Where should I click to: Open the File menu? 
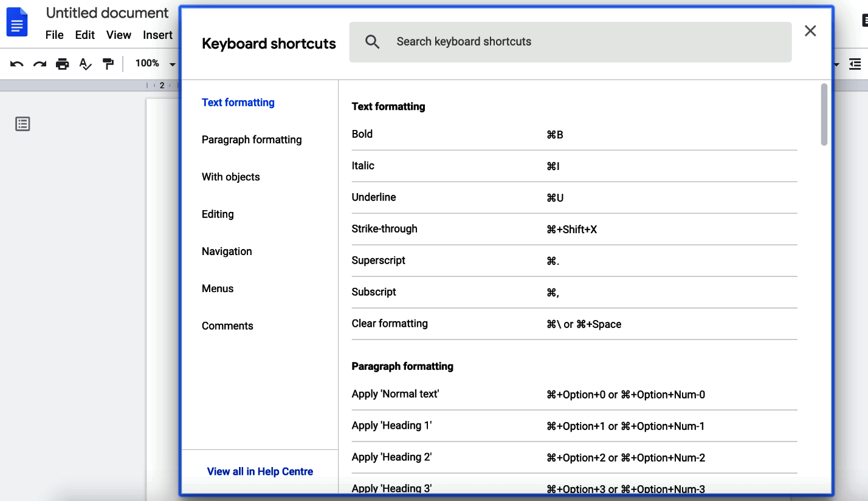pos(54,35)
